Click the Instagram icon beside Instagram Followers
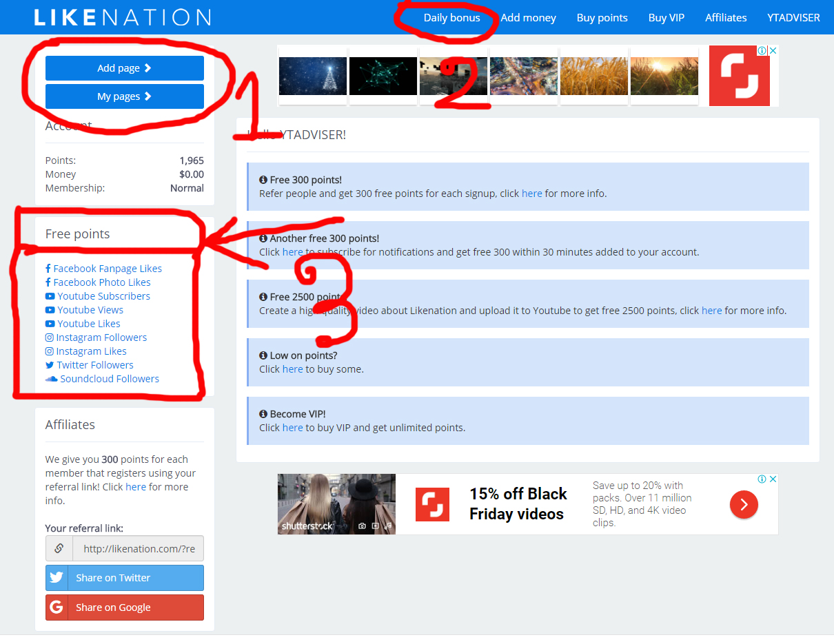 (x=49, y=337)
